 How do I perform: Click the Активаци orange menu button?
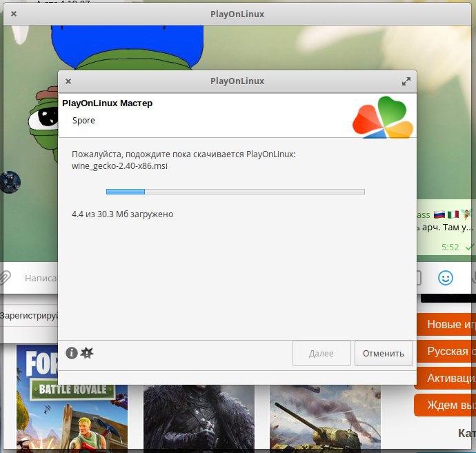click(x=446, y=378)
